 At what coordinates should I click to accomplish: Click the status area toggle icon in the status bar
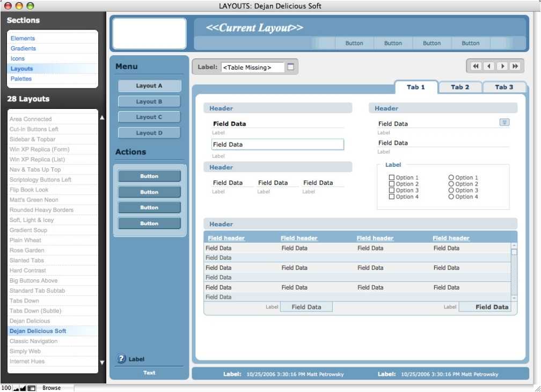coord(31,388)
